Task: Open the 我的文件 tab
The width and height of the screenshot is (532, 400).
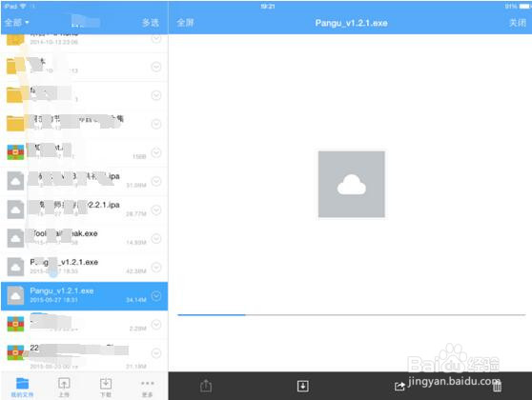Action: [22, 387]
